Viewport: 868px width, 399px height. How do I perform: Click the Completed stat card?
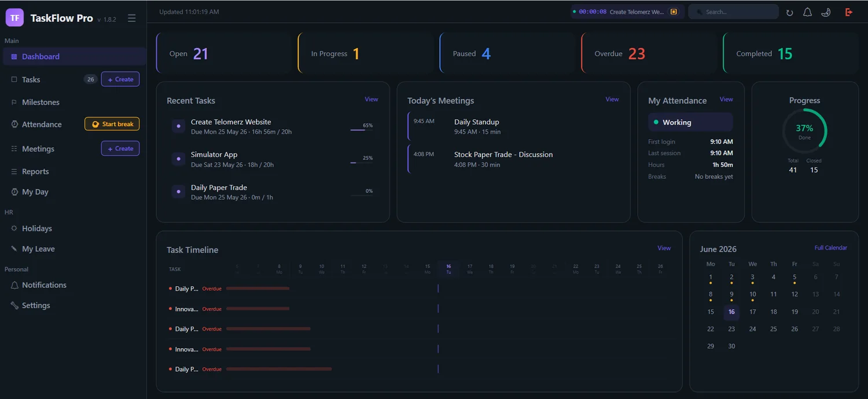point(791,53)
